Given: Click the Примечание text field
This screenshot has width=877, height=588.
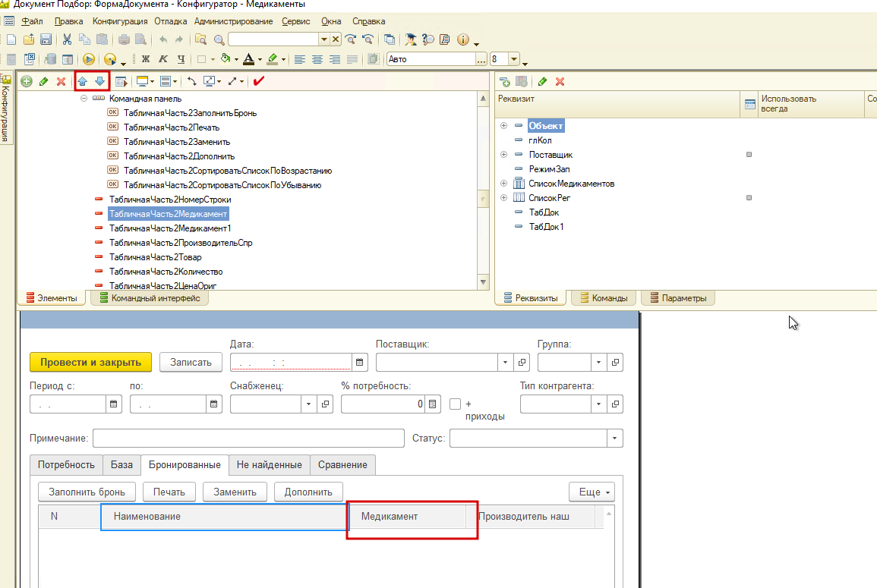Looking at the screenshot, I should tap(248, 439).
